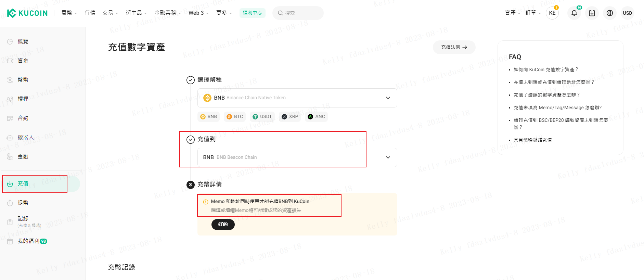Open the 訂單 dropdown menu

[x=533, y=13]
